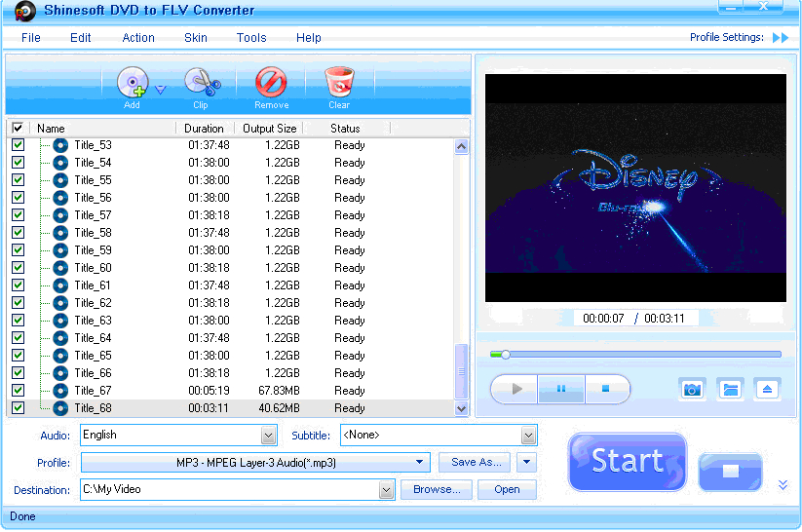
Task: Sort list by Duration column header
Action: pyautogui.click(x=205, y=129)
